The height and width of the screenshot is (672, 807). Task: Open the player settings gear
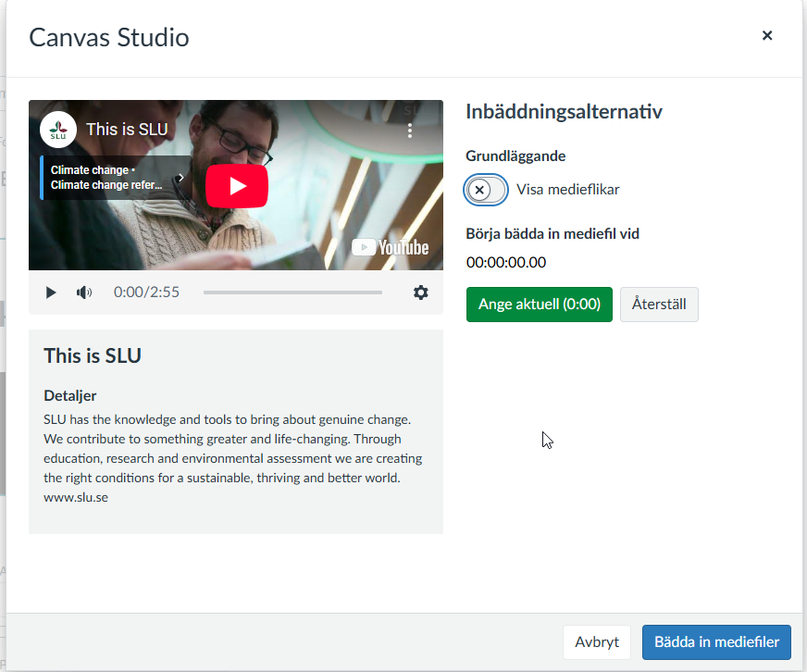click(420, 292)
